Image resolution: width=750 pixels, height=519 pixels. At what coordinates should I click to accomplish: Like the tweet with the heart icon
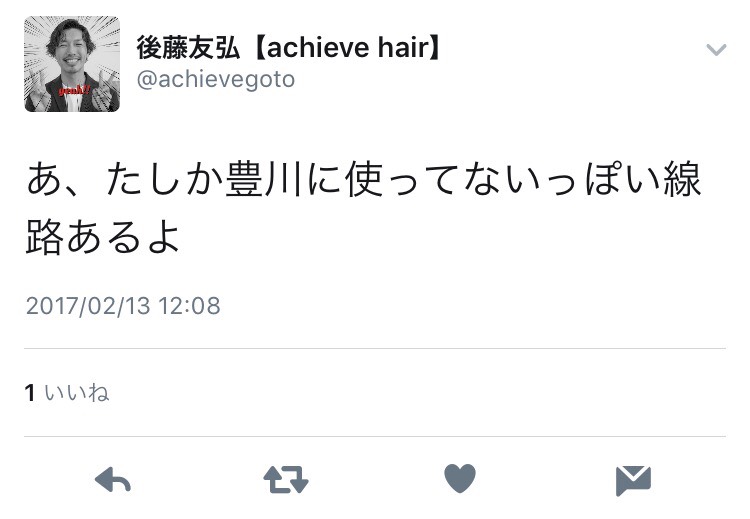point(460,478)
